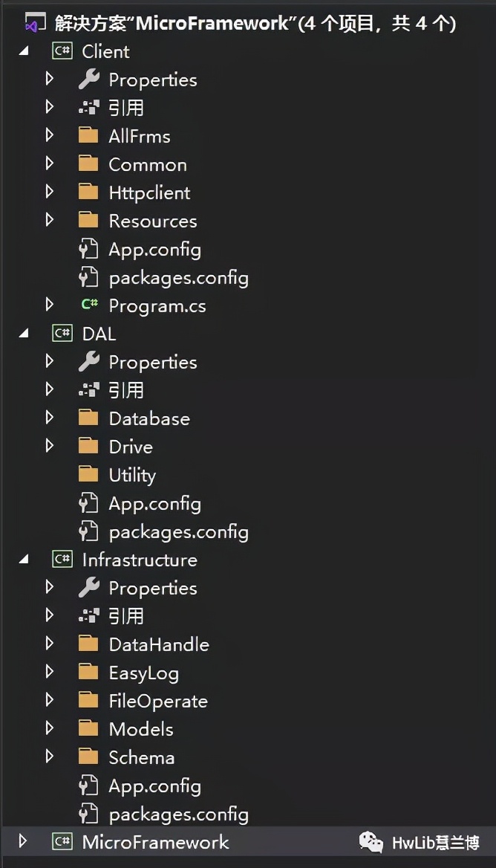Collapse the Infrastructure project node
The image size is (496, 868).
24,560
